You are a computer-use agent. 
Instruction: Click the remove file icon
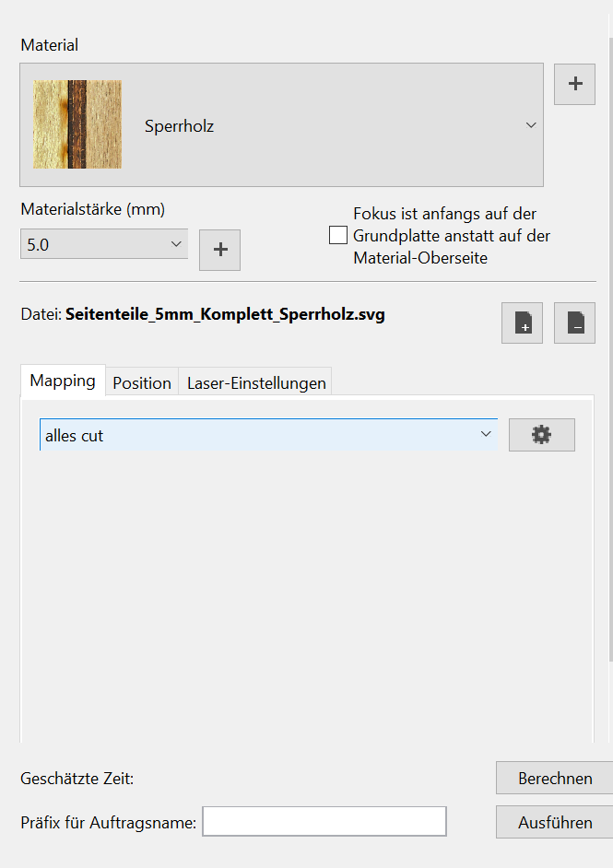click(574, 323)
